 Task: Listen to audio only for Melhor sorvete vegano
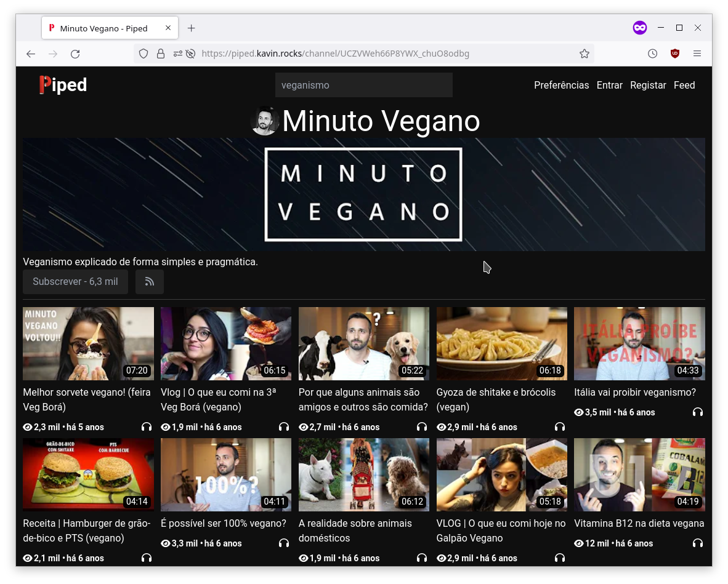[147, 426]
